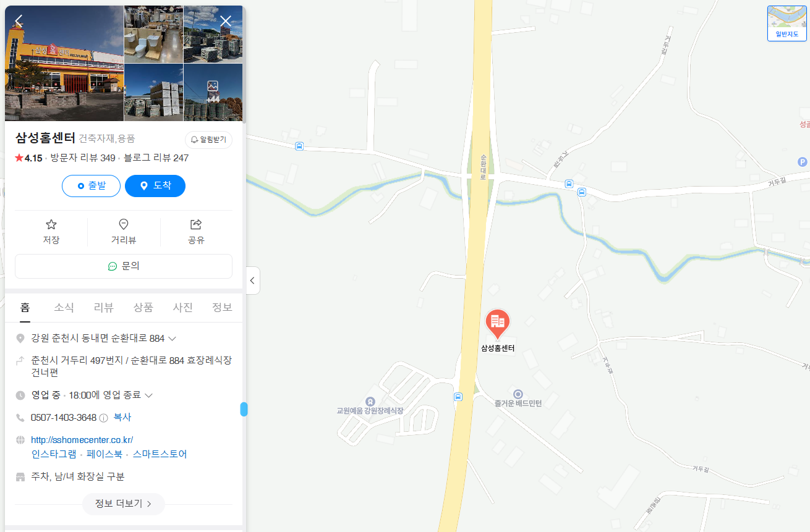Toggle 알림받기 notification button
810x532 pixels.
click(208, 140)
